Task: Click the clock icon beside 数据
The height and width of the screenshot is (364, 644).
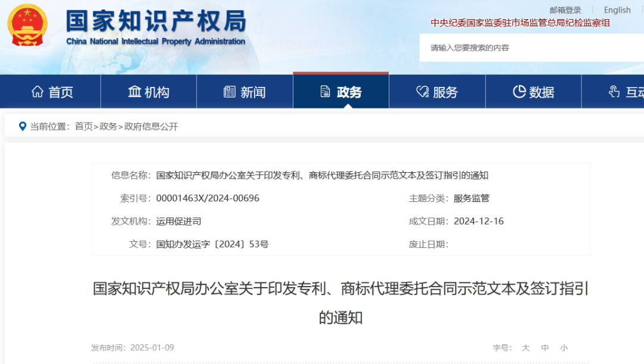Action: 518,91
